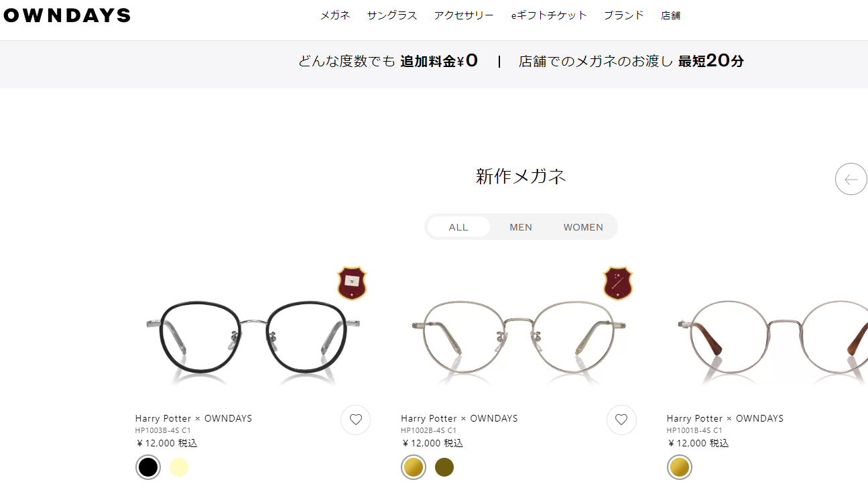The width and height of the screenshot is (868, 496).
Task: Open the アクセサリー menu
Action: pos(464,15)
